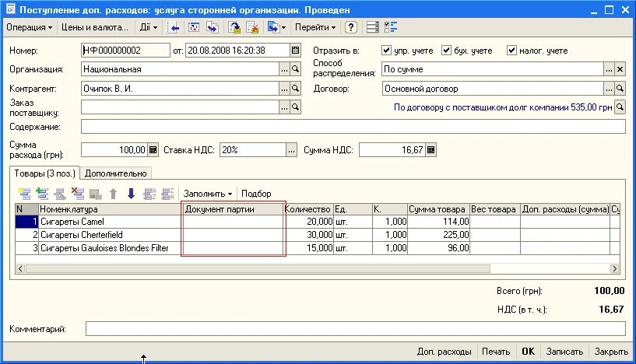This screenshot has width=636, height=364.
Task: Clear the Способ распределения field with X
Action: click(x=620, y=69)
